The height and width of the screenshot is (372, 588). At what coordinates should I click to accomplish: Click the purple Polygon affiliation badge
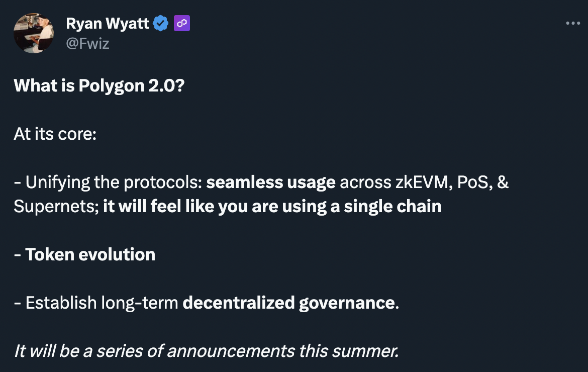tap(181, 23)
